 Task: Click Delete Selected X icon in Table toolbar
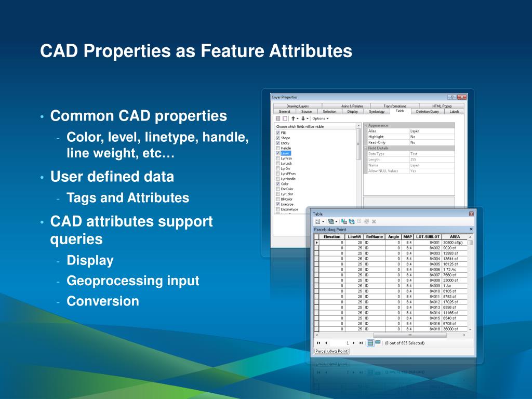point(374,221)
